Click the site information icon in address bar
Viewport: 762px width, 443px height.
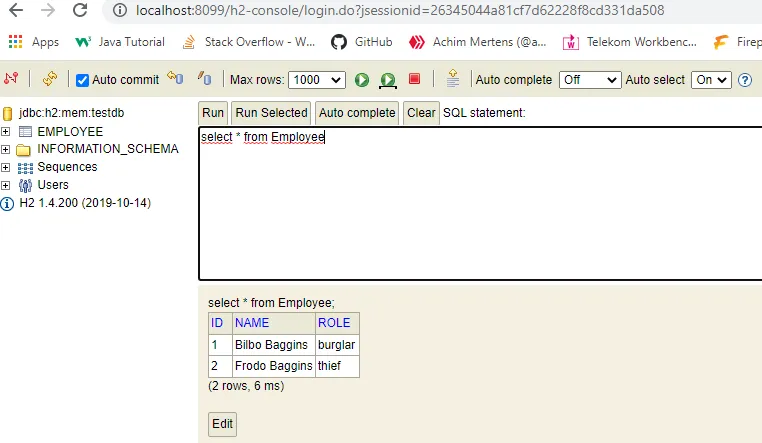click(x=120, y=10)
